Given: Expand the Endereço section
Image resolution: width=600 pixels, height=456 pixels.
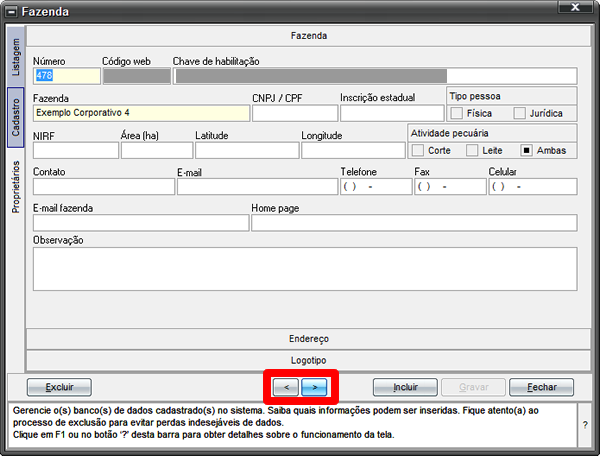Looking at the screenshot, I should click(308, 339).
